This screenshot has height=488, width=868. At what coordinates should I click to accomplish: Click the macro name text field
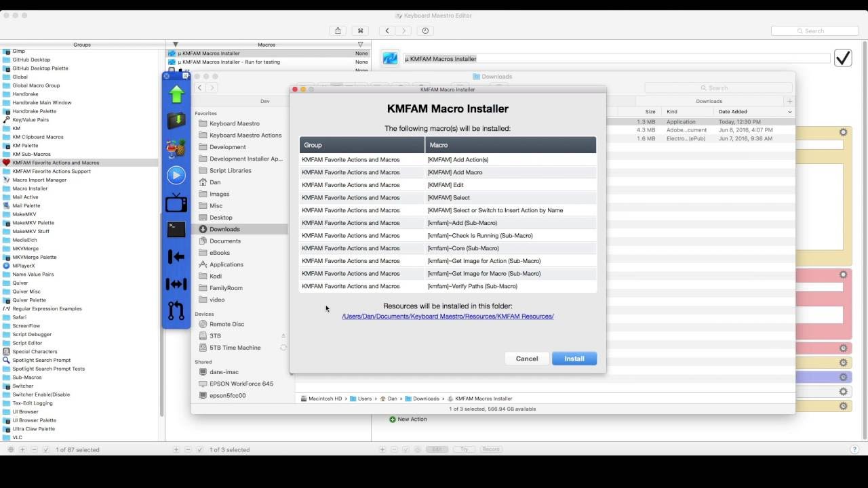click(616, 59)
